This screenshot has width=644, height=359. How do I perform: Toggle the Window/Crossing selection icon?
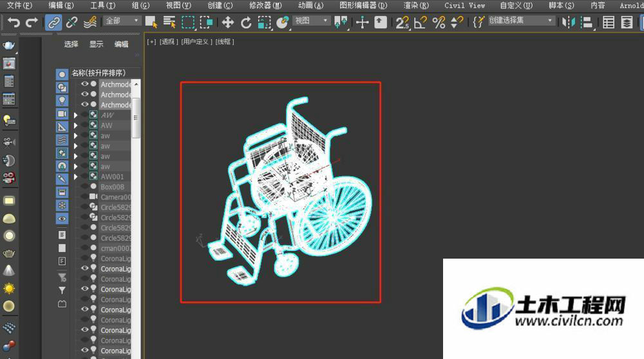(x=206, y=22)
